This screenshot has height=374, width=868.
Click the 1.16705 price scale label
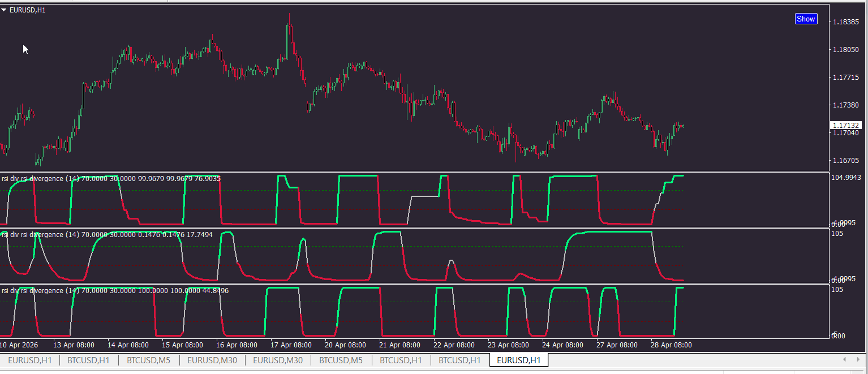845,161
